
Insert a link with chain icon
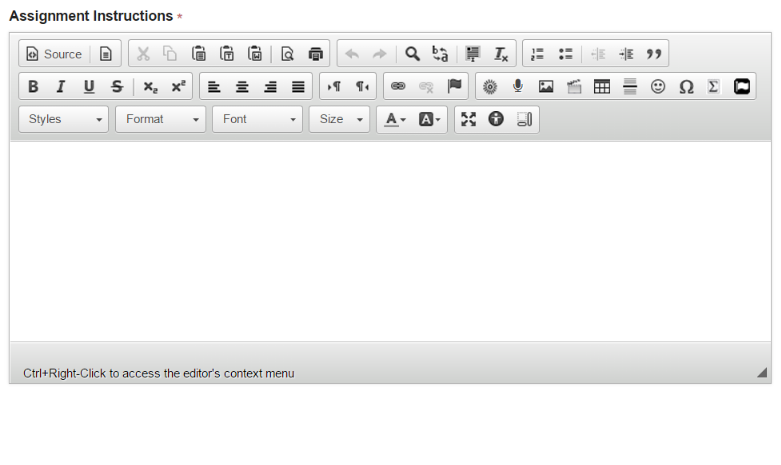[398, 87]
